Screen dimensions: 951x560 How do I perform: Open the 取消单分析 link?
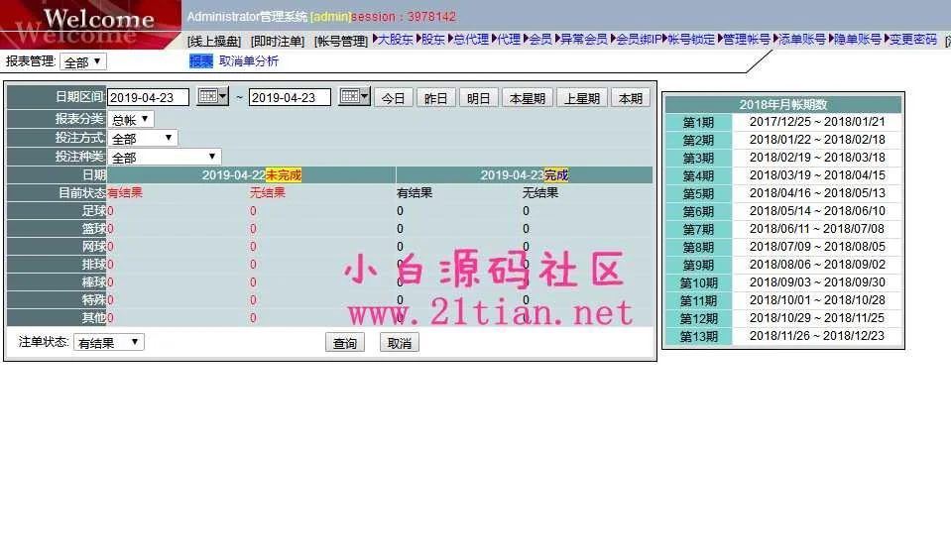[x=249, y=61]
